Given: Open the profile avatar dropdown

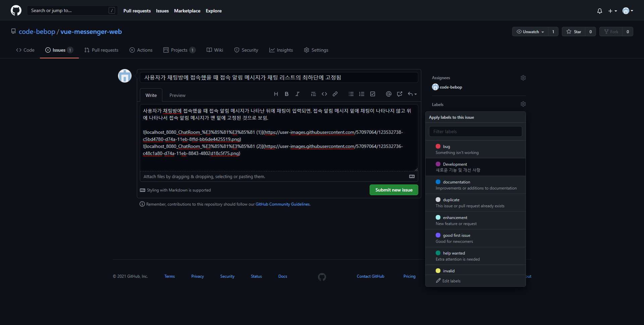Looking at the screenshot, I should (628, 10).
